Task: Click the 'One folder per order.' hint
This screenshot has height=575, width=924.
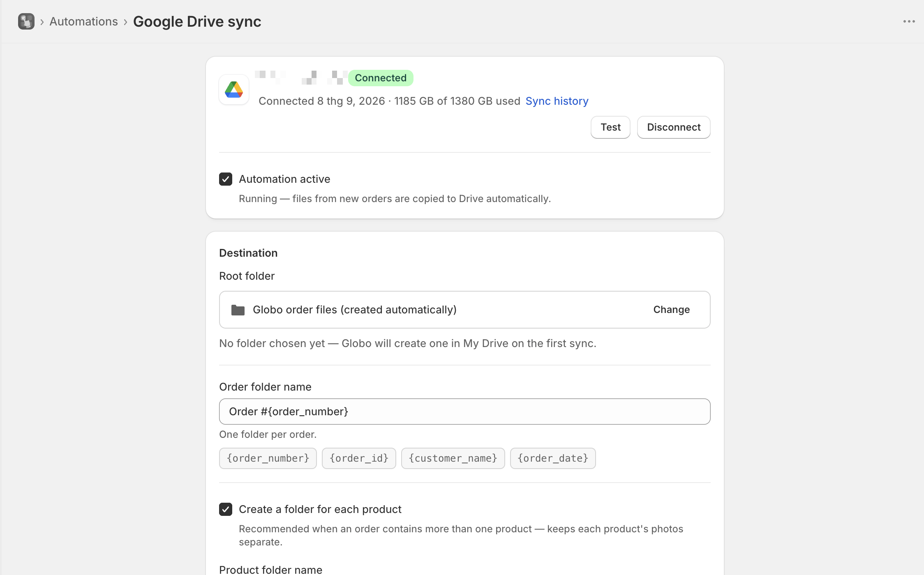Action: (268, 435)
